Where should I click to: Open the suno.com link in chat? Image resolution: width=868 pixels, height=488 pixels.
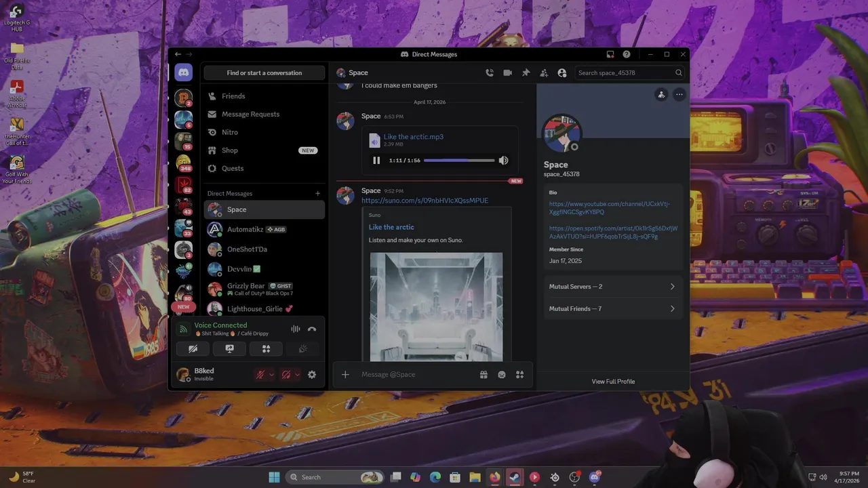coord(425,201)
